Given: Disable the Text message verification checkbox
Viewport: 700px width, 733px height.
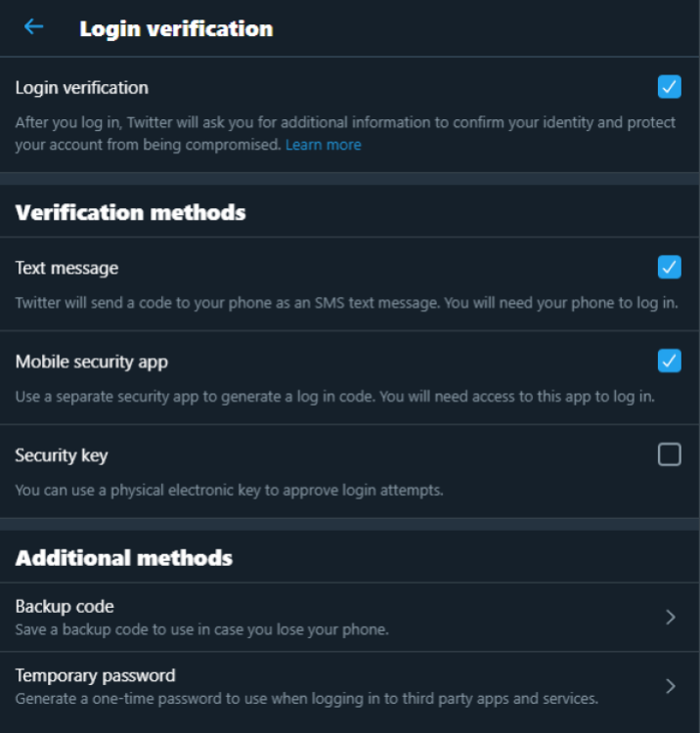Looking at the screenshot, I should click(x=669, y=267).
